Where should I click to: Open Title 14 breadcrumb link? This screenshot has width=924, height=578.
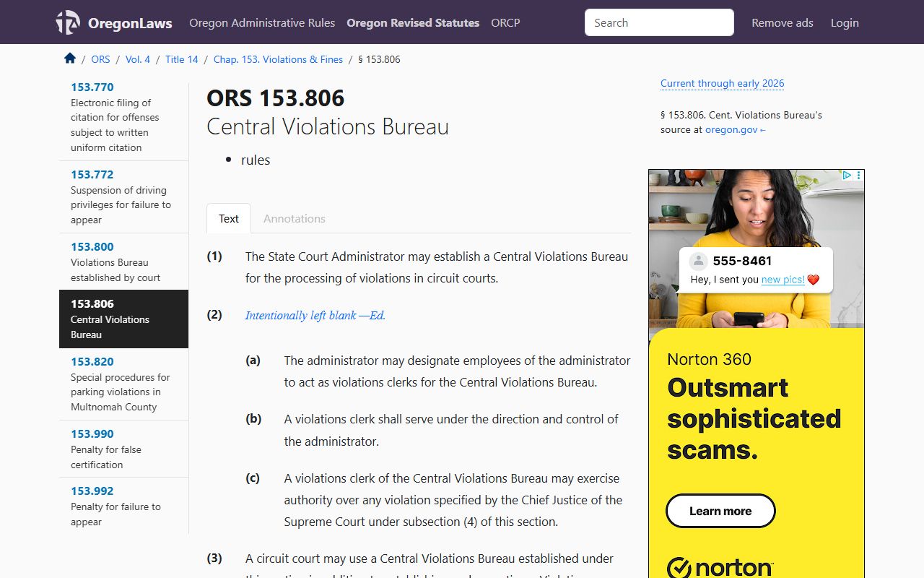coord(182,59)
